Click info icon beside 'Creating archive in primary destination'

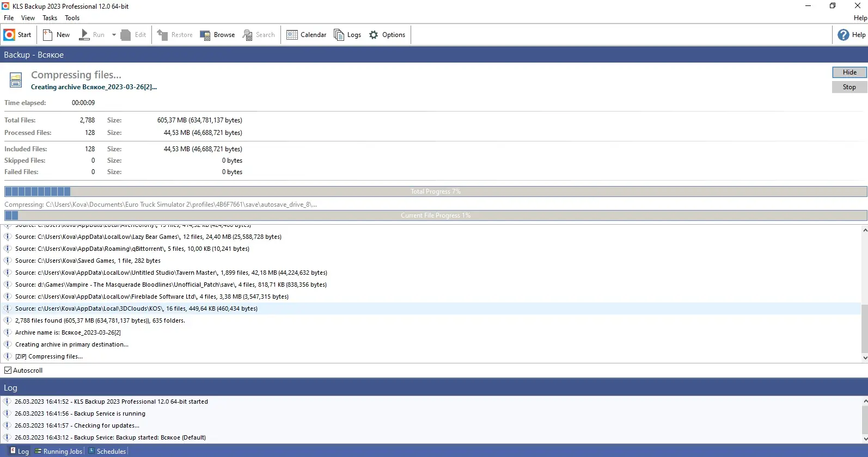coord(8,344)
